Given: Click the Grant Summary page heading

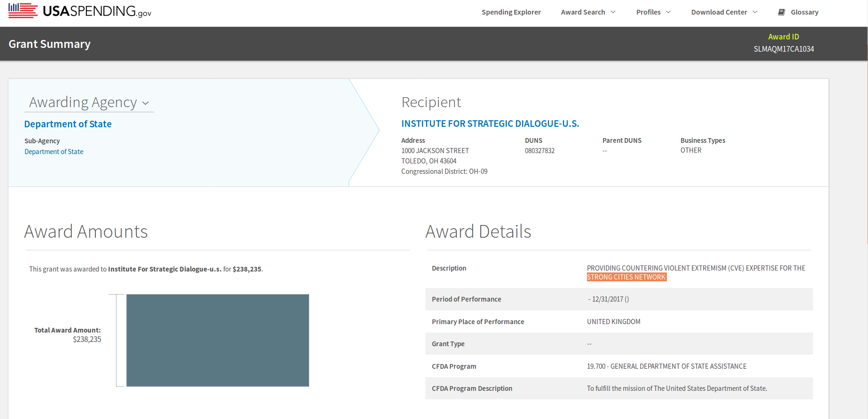Looking at the screenshot, I should coord(49,44).
